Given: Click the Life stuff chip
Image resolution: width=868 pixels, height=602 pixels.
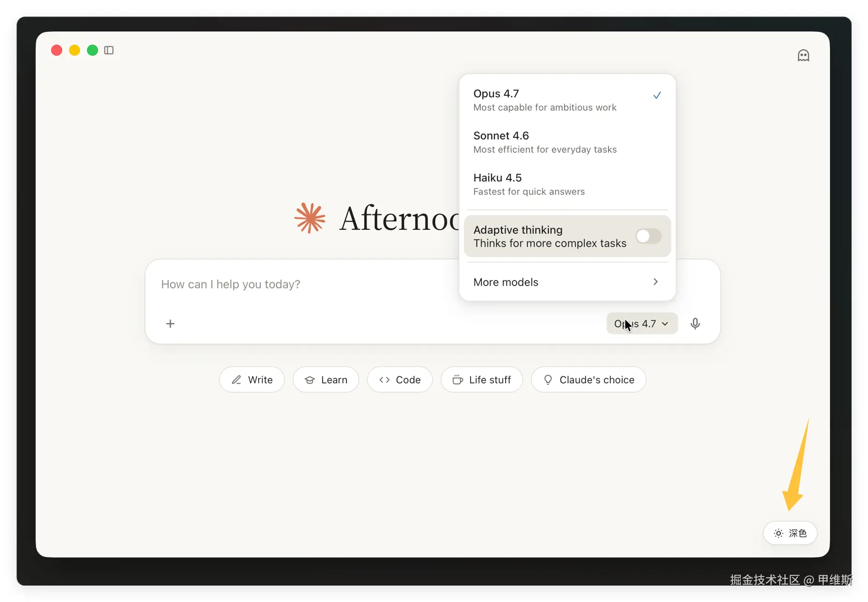Looking at the screenshot, I should pyautogui.click(x=482, y=379).
